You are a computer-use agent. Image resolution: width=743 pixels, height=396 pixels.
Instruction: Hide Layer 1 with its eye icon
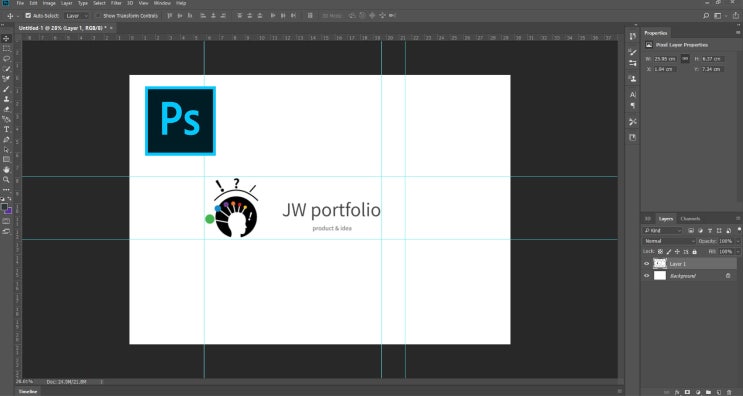[646, 264]
